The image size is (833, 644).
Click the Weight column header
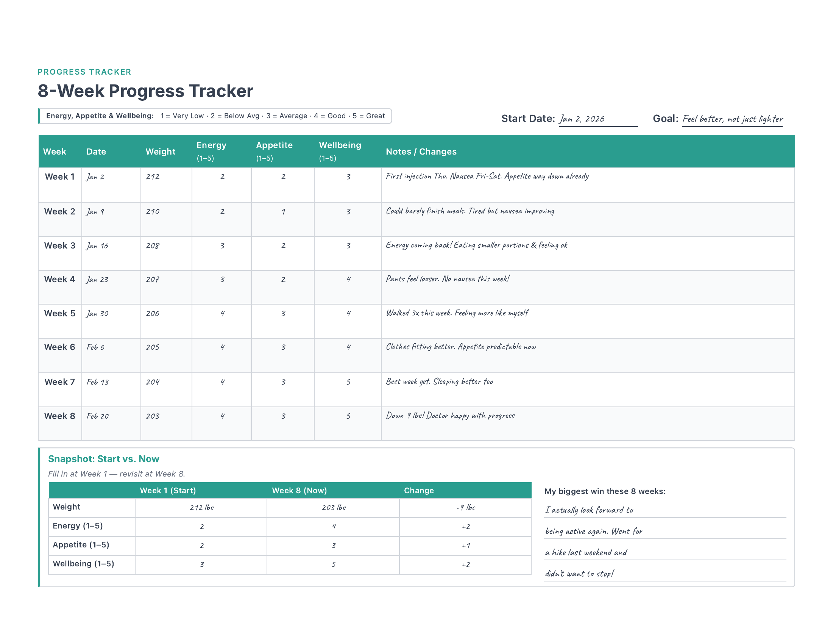(x=160, y=152)
